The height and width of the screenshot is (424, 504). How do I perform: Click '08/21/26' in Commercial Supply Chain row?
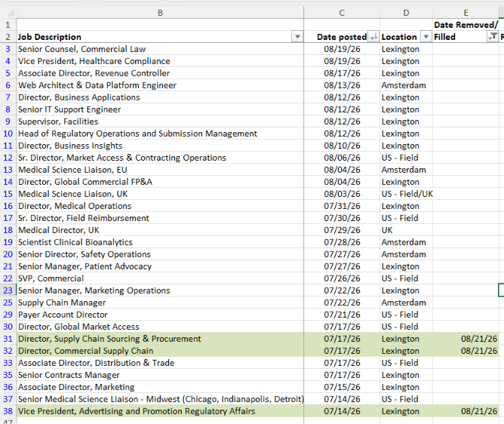pyautogui.click(x=466, y=351)
